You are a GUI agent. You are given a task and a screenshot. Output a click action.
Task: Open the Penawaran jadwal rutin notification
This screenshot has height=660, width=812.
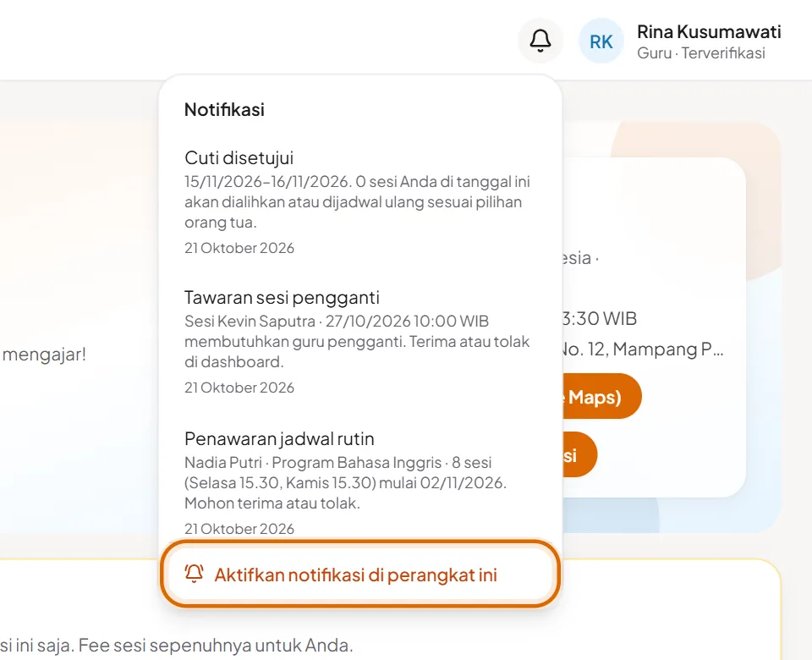(x=360, y=483)
